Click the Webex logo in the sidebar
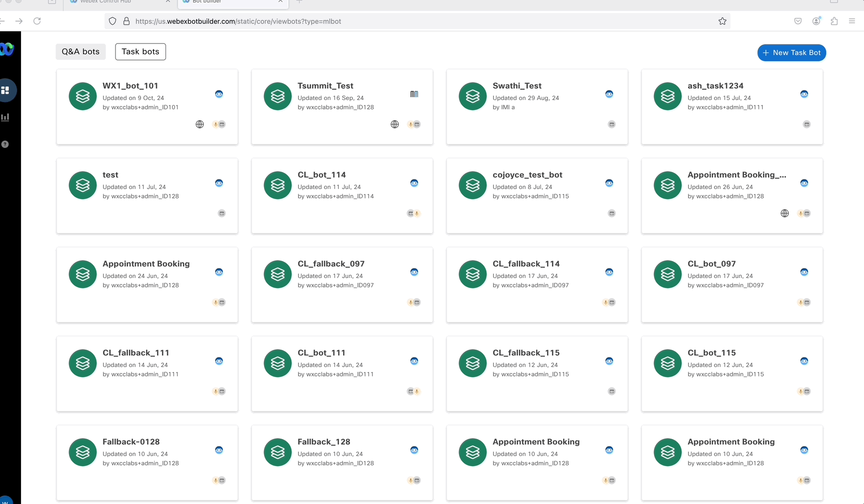 pos(7,49)
